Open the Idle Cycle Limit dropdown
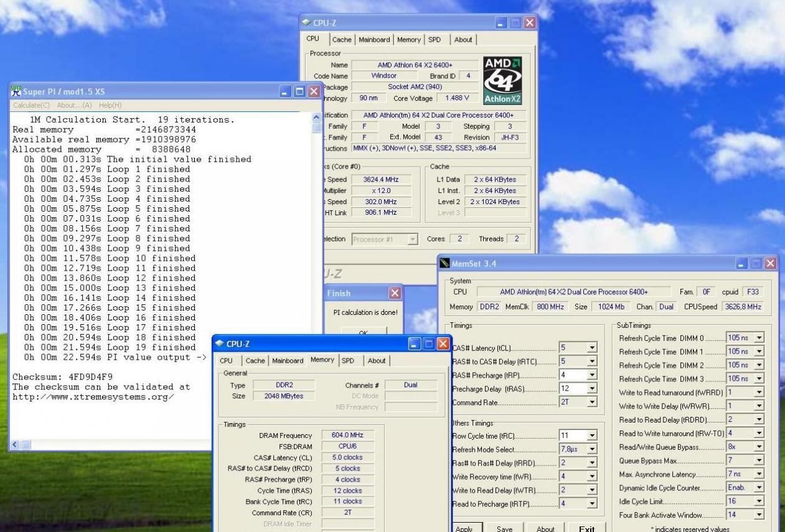The width and height of the screenshot is (785, 532). tap(759, 502)
